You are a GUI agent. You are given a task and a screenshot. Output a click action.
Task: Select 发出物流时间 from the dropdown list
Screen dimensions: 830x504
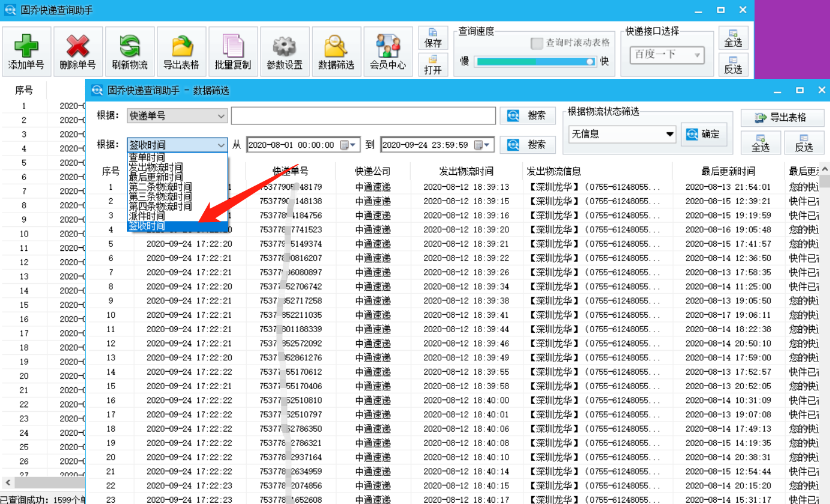click(x=177, y=167)
